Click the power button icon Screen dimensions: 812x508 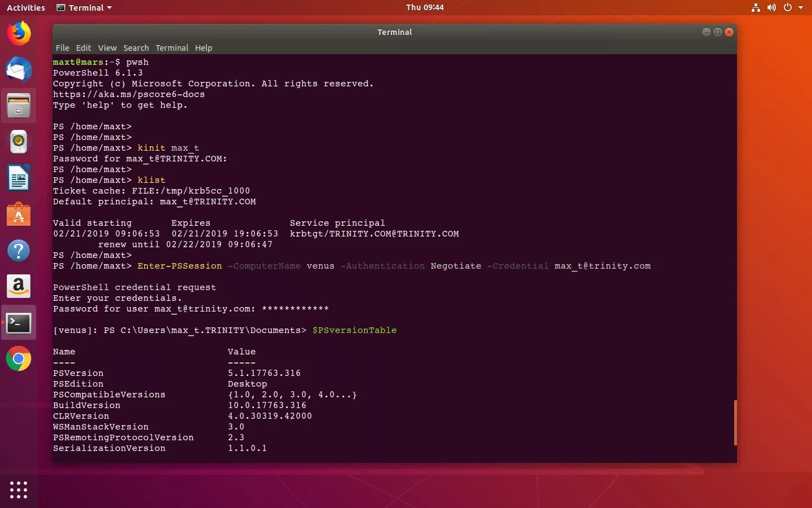788,7
